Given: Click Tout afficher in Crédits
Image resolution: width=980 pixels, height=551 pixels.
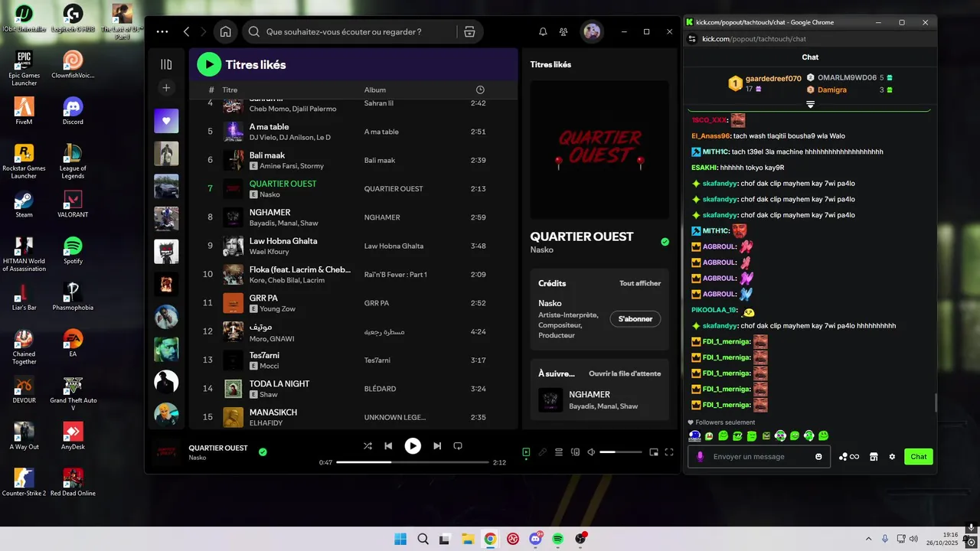Looking at the screenshot, I should (x=640, y=283).
